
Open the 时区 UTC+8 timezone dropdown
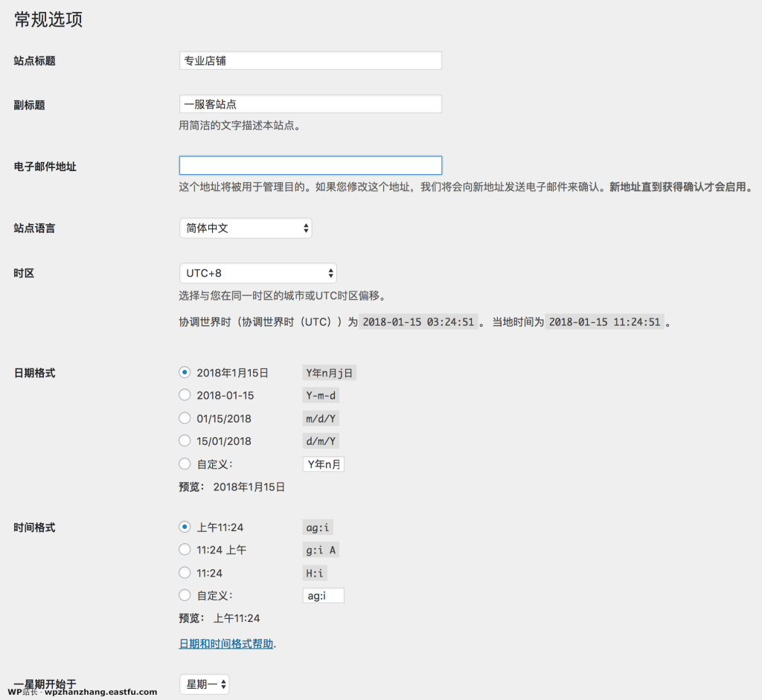click(257, 272)
